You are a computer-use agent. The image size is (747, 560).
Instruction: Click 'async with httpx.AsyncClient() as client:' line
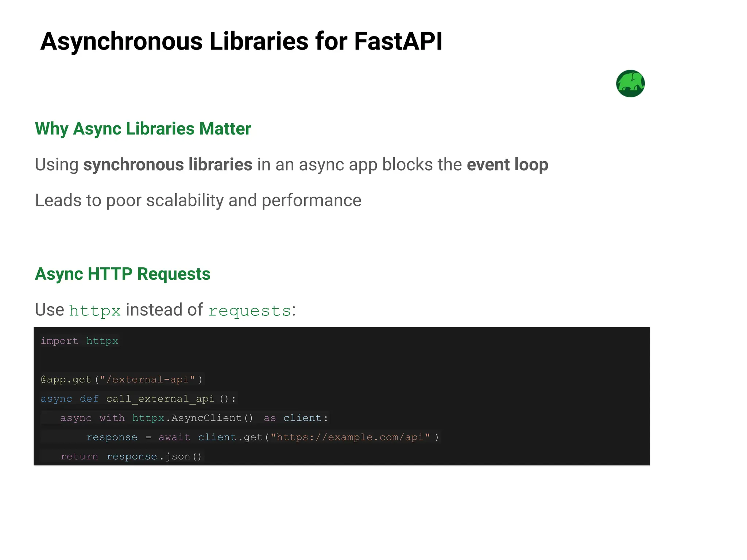195,418
